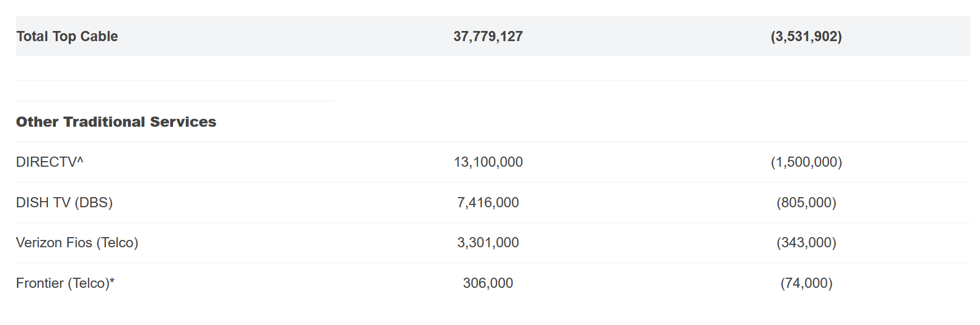Click the Total Top Cable row label
Viewport: 980px width, 325px height.
67,37
